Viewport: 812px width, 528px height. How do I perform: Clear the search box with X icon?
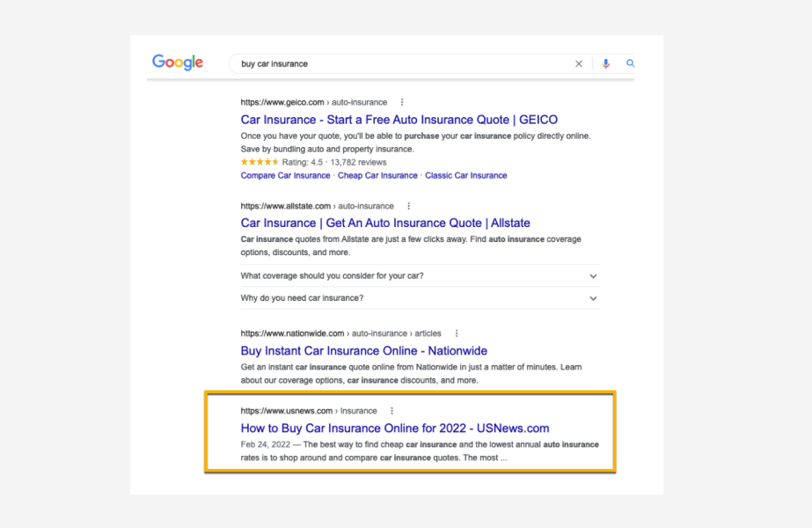click(x=579, y=63)
